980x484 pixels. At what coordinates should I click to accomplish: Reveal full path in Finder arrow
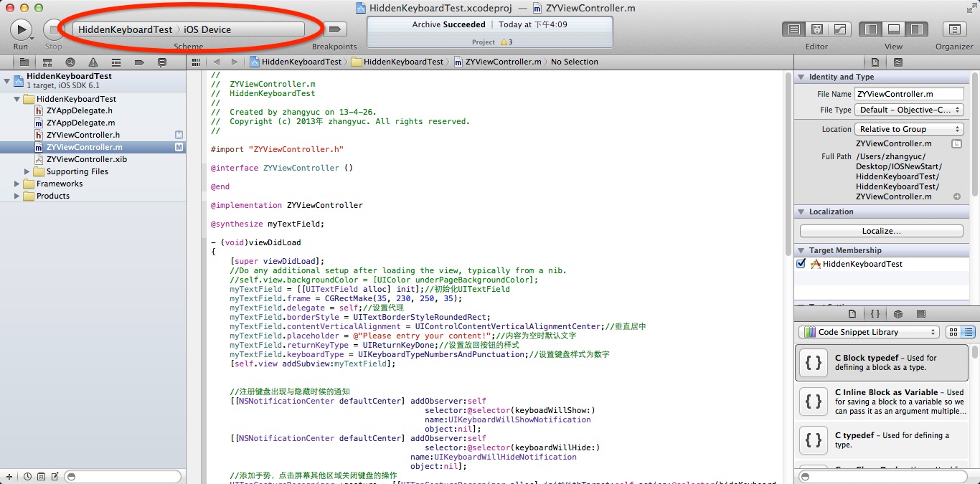(956, 196)
